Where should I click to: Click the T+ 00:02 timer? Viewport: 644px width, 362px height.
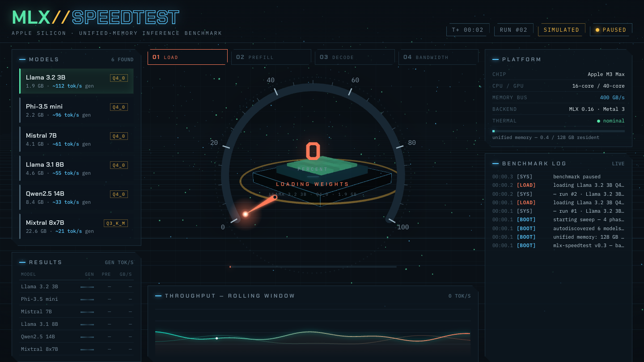pyautogui.click(x=468, y=30)
